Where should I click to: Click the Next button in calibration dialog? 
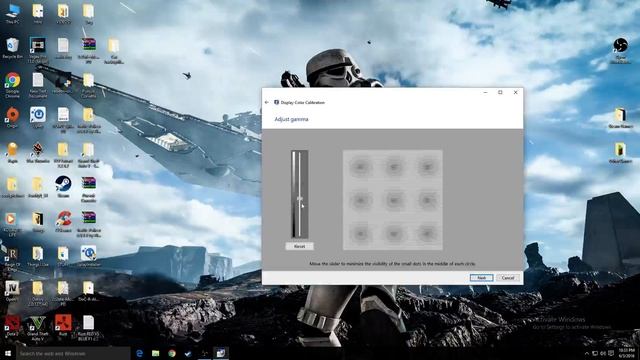(x=481, y=278)
